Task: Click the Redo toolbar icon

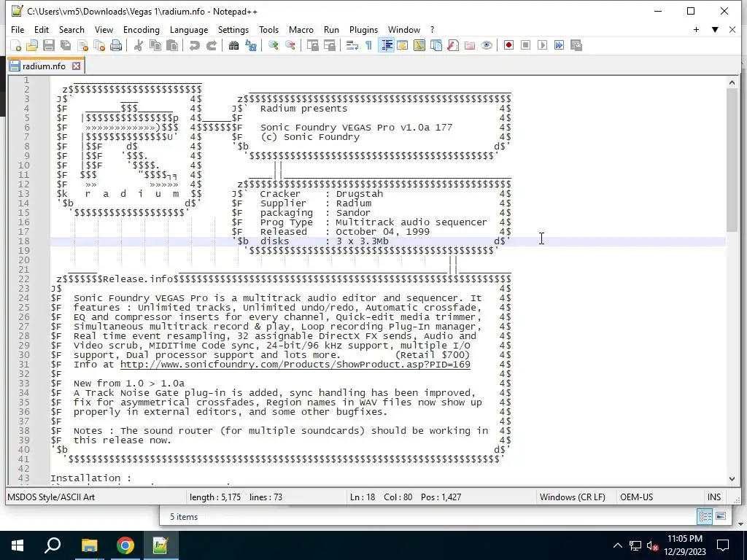Action: [211, 45]
